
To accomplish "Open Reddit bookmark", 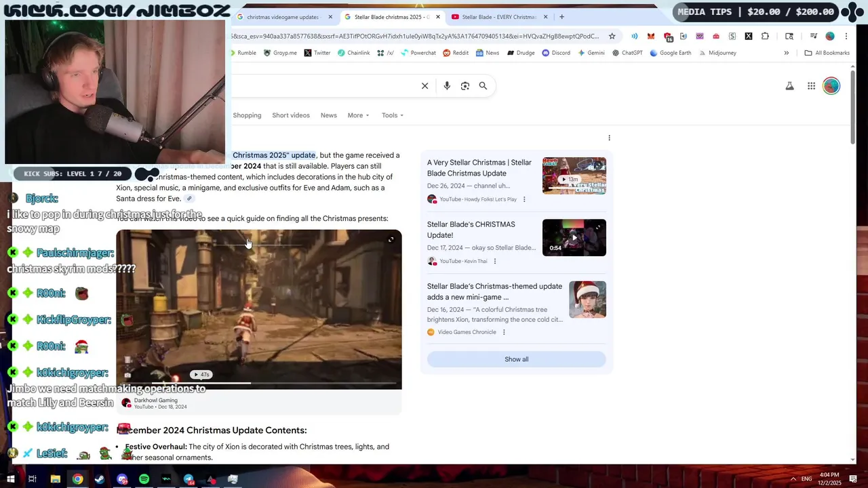I will point(456,53).
